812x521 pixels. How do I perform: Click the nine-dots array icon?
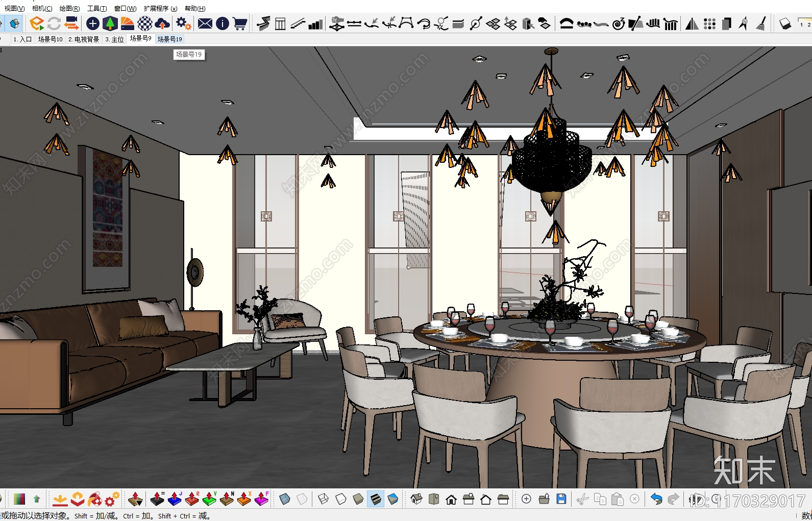click(x=709, y=23)
